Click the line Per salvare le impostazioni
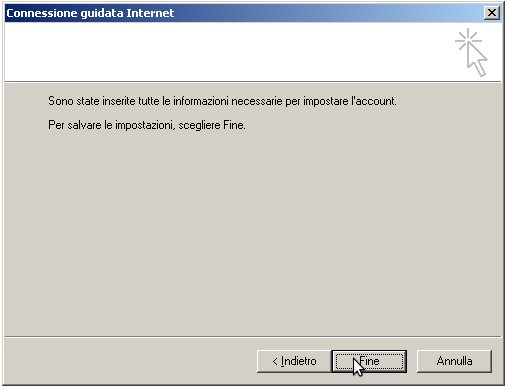508x390 pixels. [x=147, y=125]
